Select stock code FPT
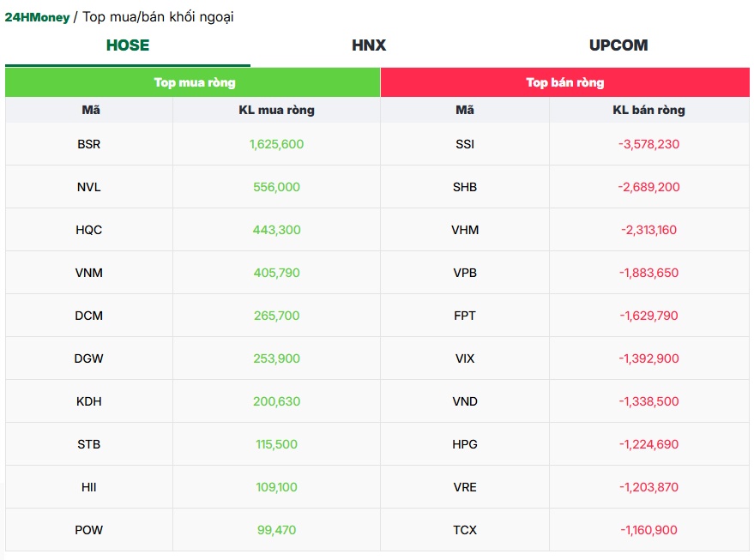Screen dimensions: 754x560 pos(465,316)
